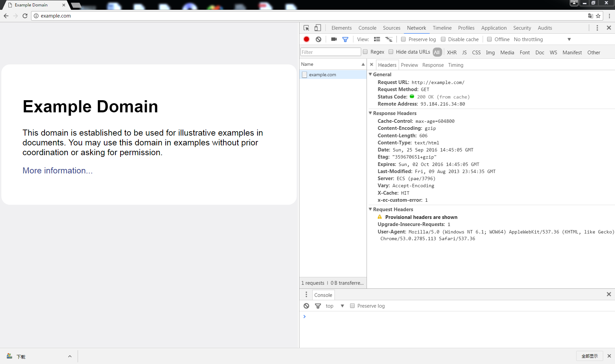The width and height of the screenshot is (615, 364).
Task: Open the console top context dropdown
Action: [335, 306]
